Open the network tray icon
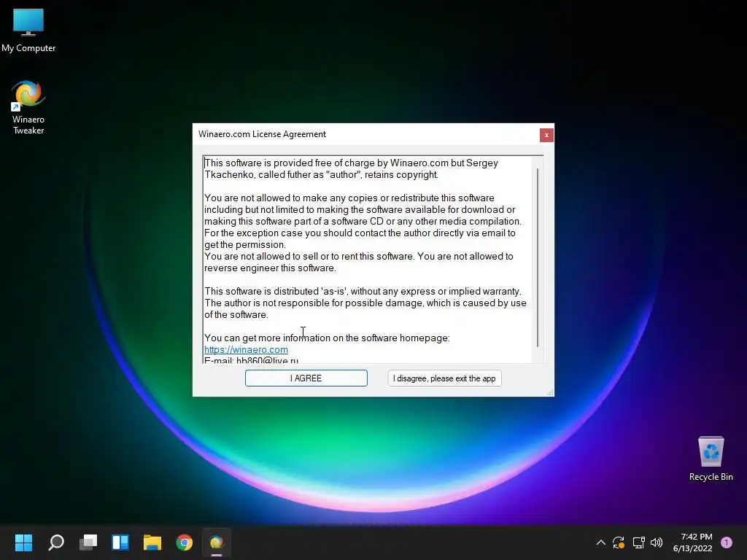The image size is (747, 560). coord(638,542)
